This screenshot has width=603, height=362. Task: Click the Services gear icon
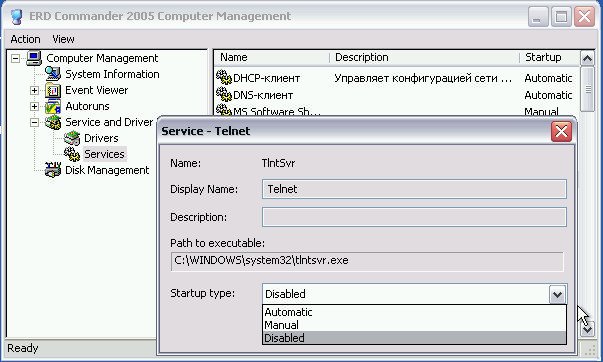coord(72,154)
